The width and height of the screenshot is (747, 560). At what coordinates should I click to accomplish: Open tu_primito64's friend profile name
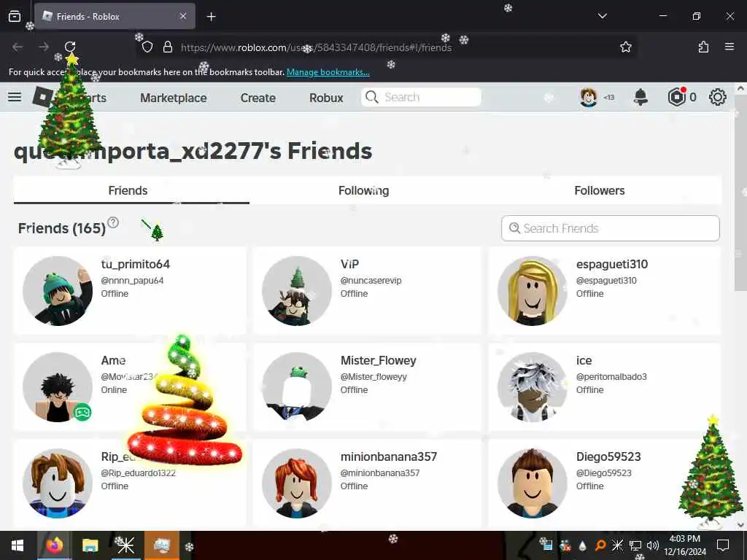point(135,264)
